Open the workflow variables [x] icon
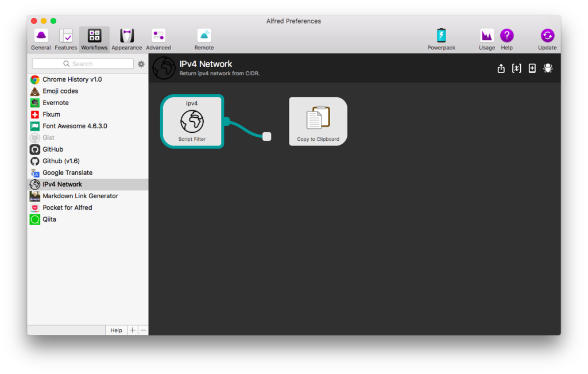The height and width of the screenshot is (374, 588). coord(516,68)
